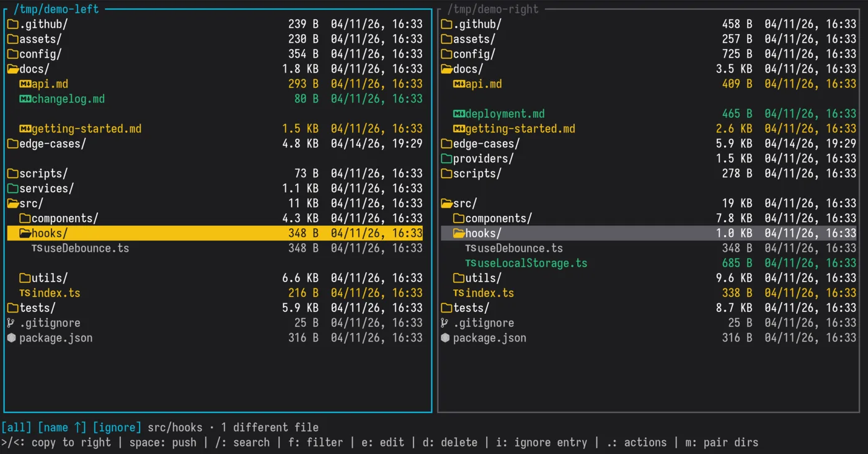
Task: Click the edge-cases folder icon in demo-left
Action: point(12,144)
